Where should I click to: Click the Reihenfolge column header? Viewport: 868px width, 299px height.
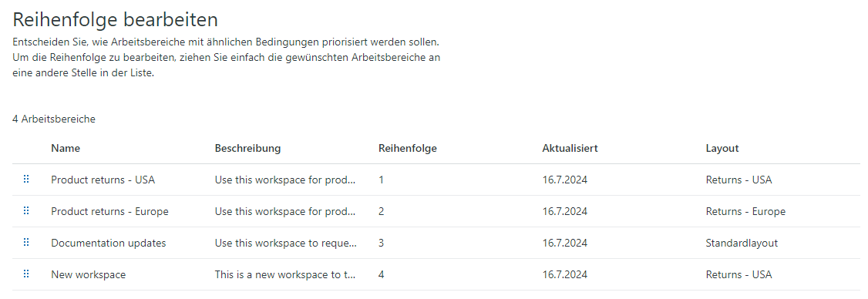click(x=408, y=149)
